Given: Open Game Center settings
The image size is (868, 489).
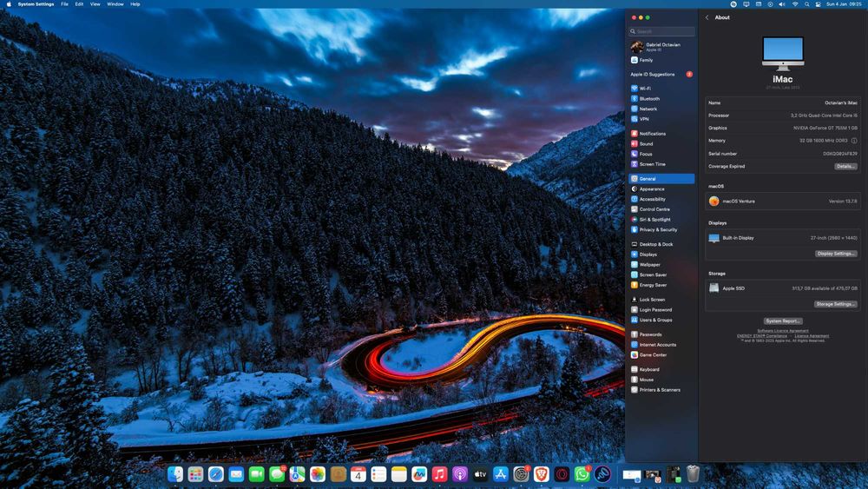Looking at the screenshot, I should 661,355.
